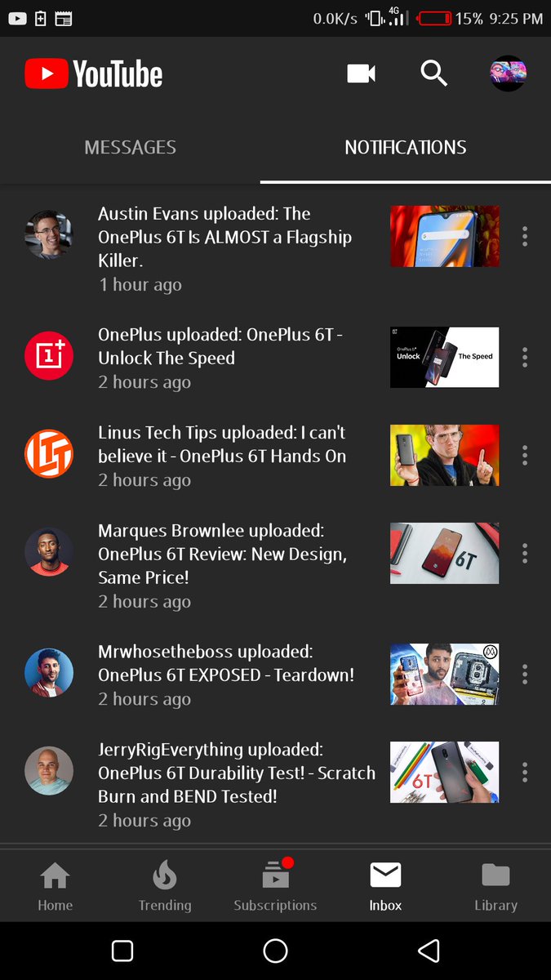Open Marques Brownlee channel avatar
This screenshot has height=980, width=551.
[x=49, y=551]
